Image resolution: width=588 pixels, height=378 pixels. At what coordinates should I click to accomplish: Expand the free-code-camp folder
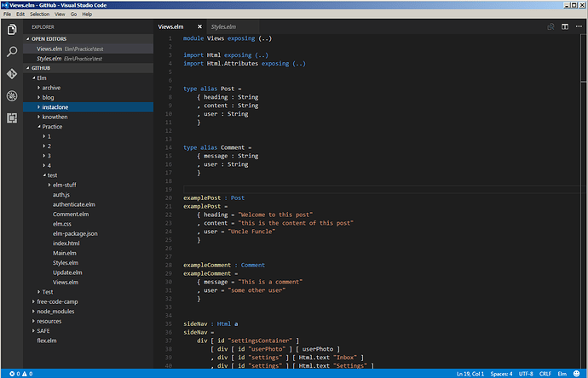tap(56, 301)
